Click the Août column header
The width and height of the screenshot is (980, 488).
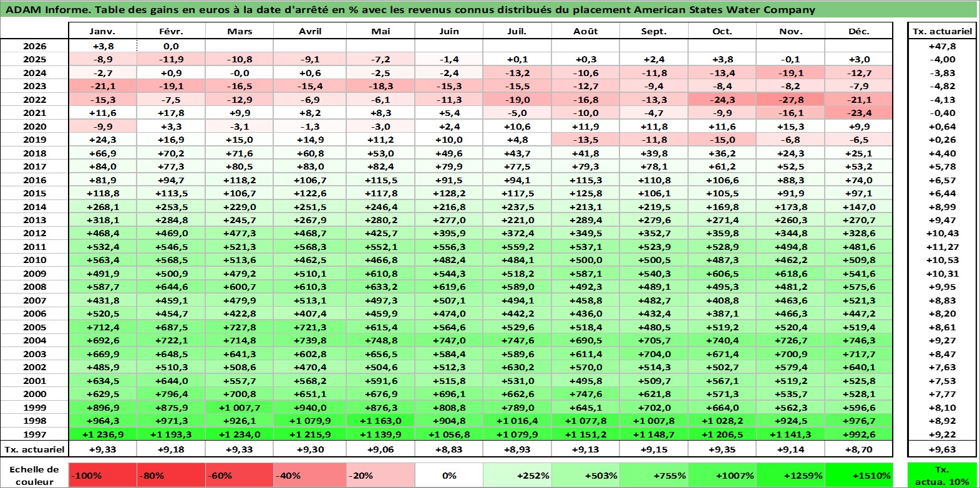(x=585, y=31)
